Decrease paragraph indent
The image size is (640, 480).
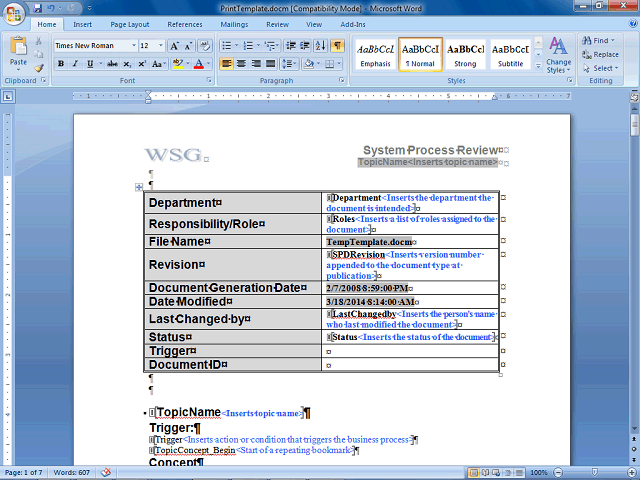(x=291, y=46)
